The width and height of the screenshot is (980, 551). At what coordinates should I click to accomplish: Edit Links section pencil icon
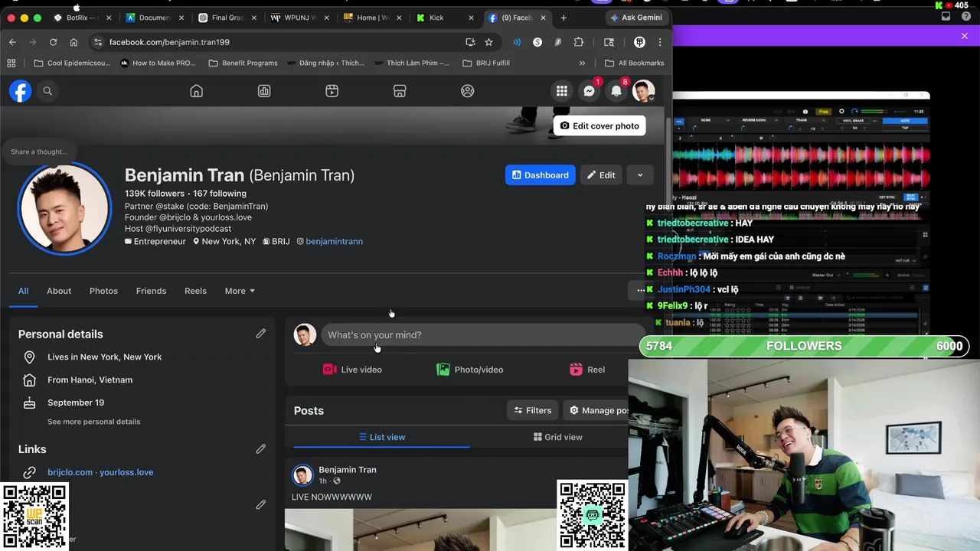[x=261, y=448]
